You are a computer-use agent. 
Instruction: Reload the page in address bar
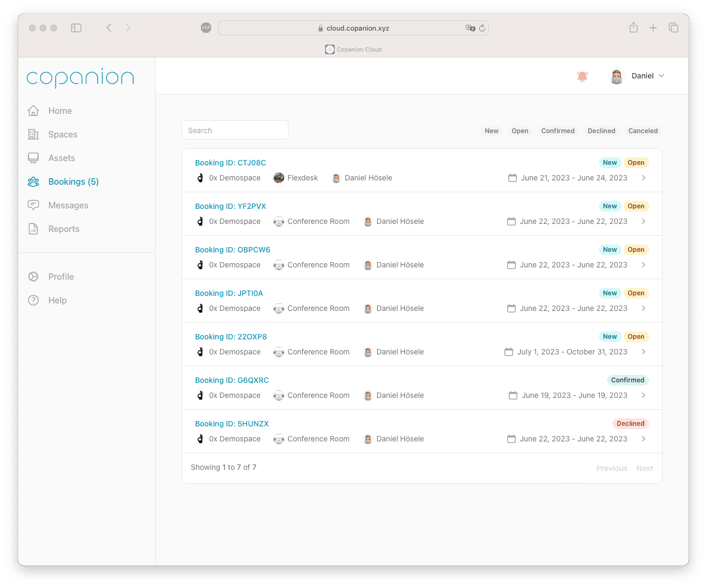point(482,28)
